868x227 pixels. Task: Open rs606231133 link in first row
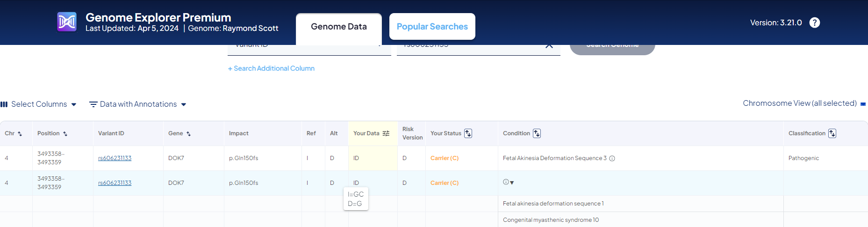[x=115, y=158]
